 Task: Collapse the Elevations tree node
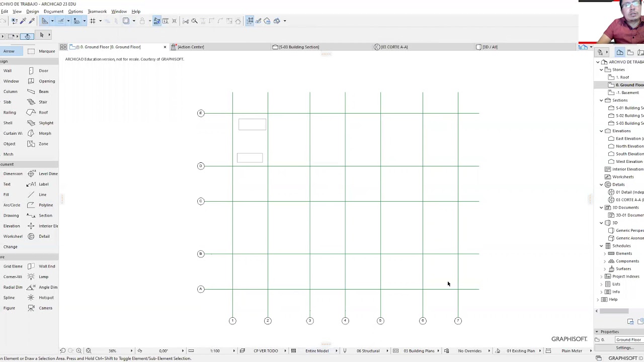(601, 131)
